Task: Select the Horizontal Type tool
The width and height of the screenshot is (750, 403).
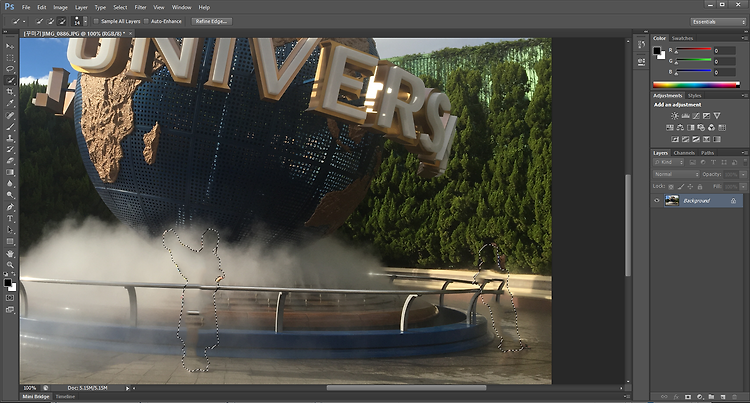Action: (x=10, y=219)
